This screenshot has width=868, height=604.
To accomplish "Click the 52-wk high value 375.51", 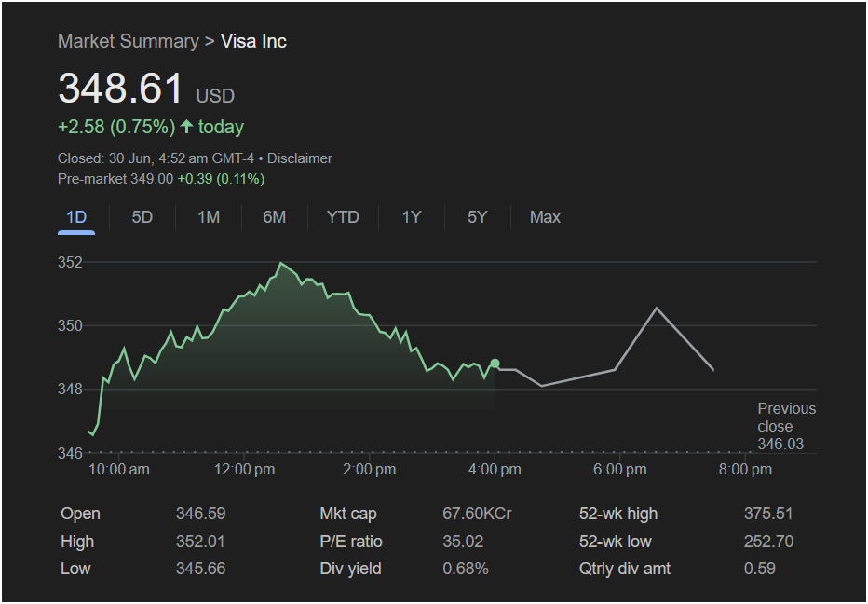I will tap(768, 514).
